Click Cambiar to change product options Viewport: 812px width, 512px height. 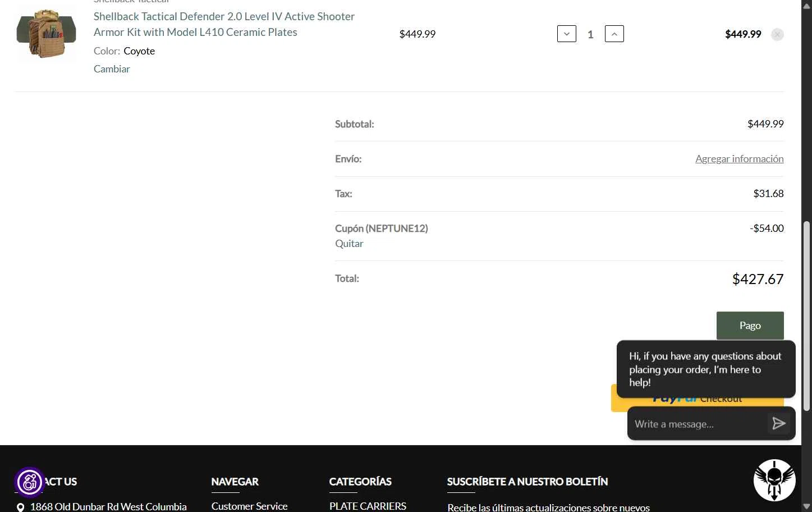pos(112,69)
